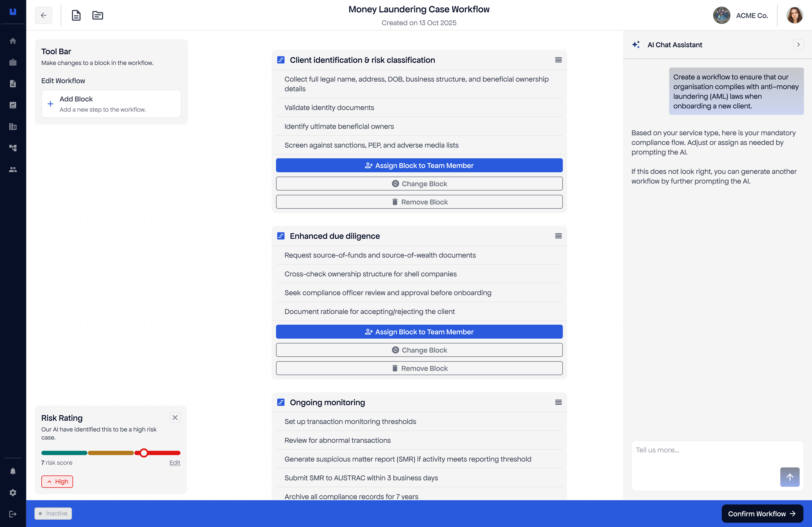Open the briefcase cases icon in sidebar
The width and height of the screenshot is (812, 527).
coord(13,62)
